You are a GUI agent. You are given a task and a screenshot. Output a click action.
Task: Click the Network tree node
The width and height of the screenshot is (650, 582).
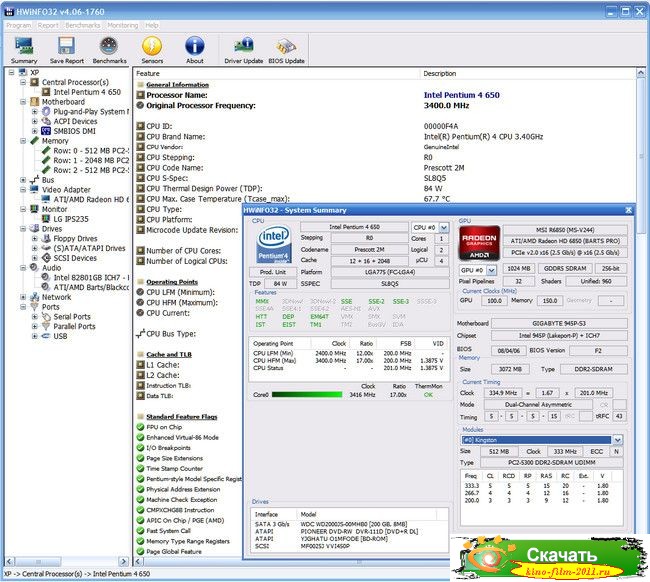click(56, 297)
